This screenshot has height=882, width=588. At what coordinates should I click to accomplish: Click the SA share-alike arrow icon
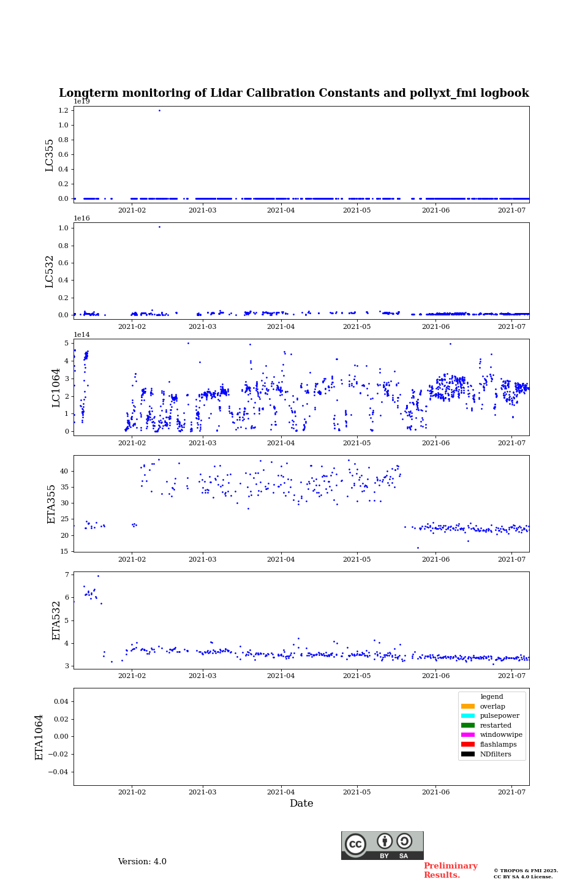click(x=404, y=841)
